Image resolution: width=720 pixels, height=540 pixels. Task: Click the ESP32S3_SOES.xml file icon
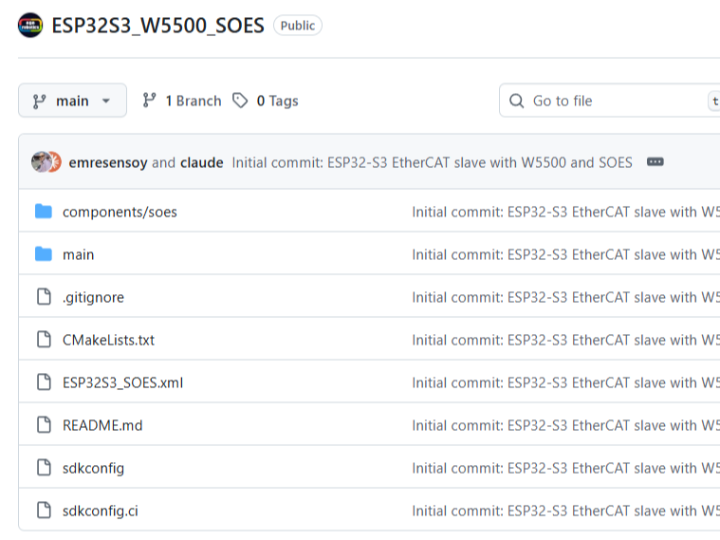click(43, 383)
